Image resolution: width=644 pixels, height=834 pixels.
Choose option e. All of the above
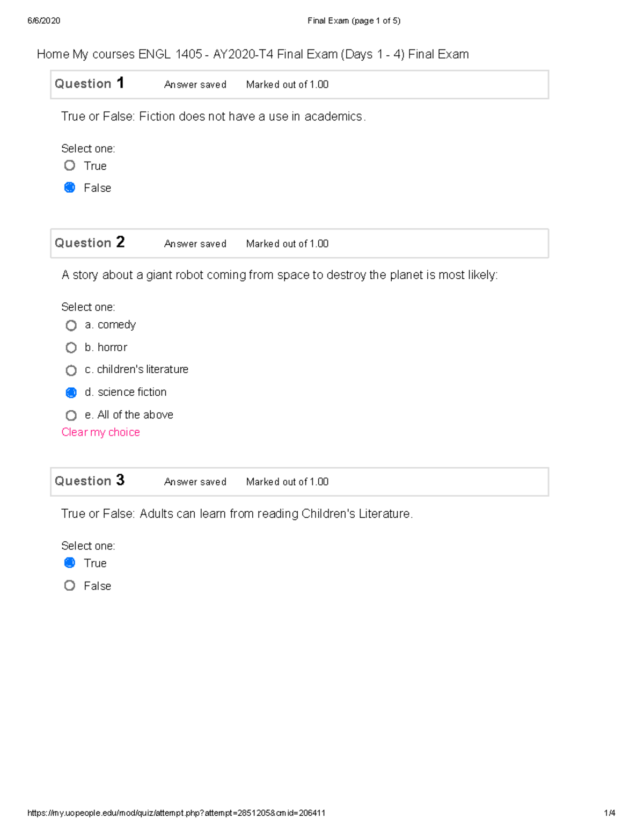click(71, 415)
